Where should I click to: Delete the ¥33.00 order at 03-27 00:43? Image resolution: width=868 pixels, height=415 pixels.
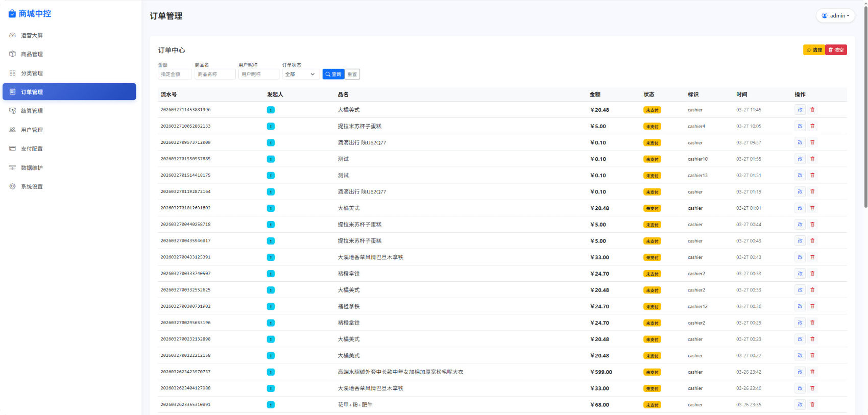tap(812, 257)
